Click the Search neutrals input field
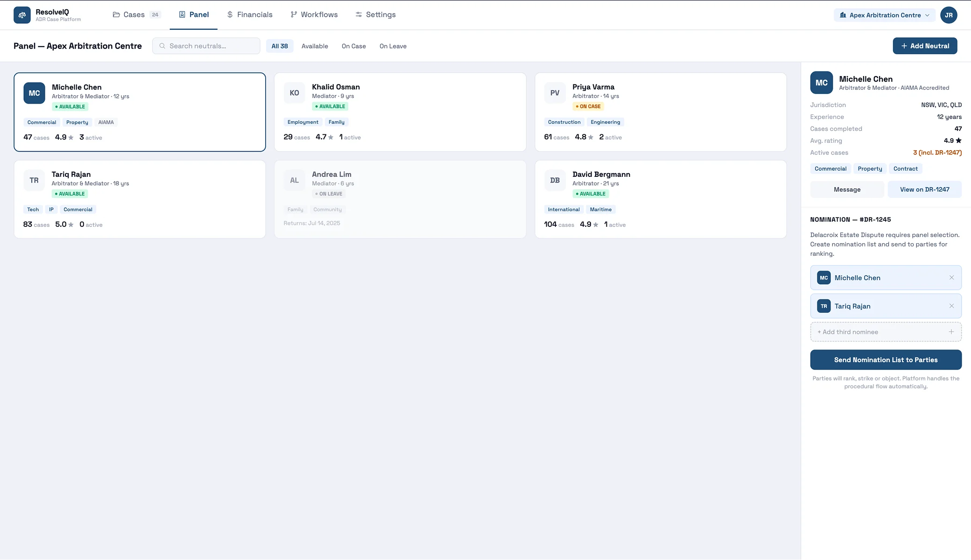 (206, 46)
